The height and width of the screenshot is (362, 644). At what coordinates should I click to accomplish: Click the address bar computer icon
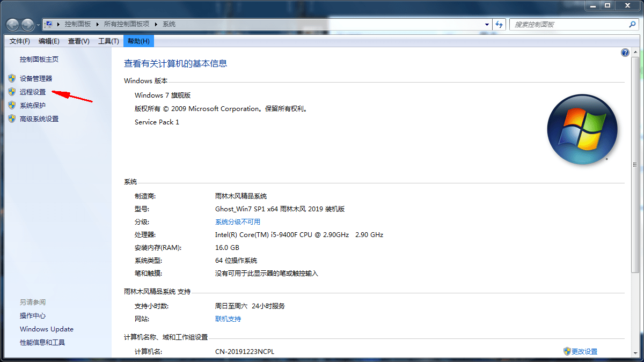[48, 24]
